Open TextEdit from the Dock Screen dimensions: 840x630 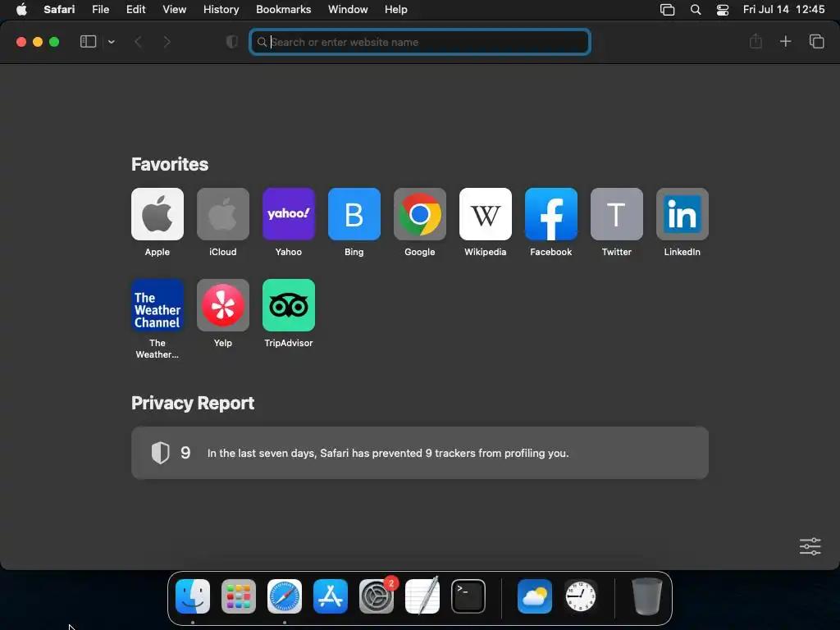click(422, 596)
